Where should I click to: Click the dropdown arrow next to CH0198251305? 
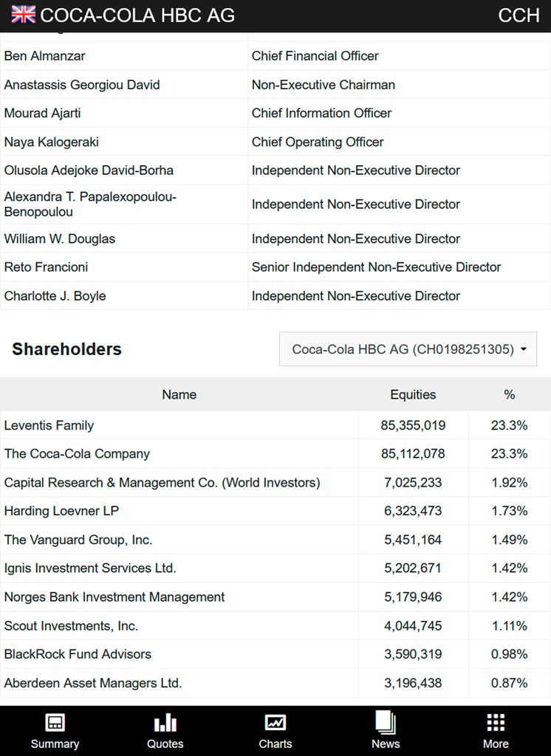tap(524, 350)
